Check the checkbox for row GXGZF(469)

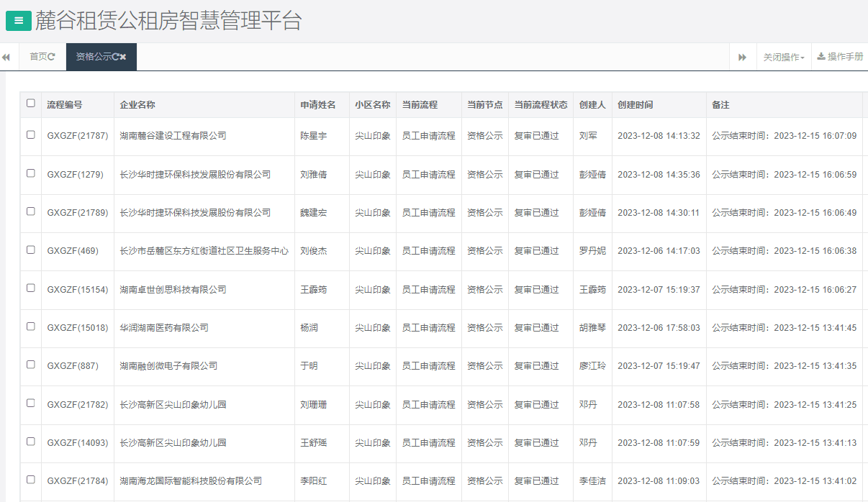(x=30, y=251)
